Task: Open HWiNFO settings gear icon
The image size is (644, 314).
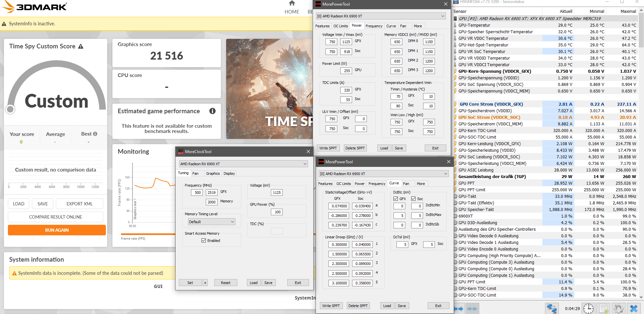Action: 619,308
